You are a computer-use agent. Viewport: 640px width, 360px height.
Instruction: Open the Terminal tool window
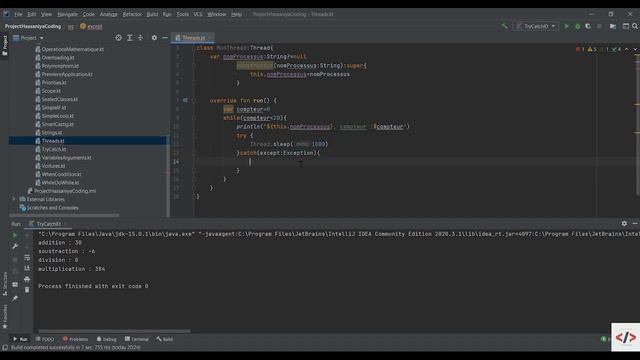click(x=137, y=339)
